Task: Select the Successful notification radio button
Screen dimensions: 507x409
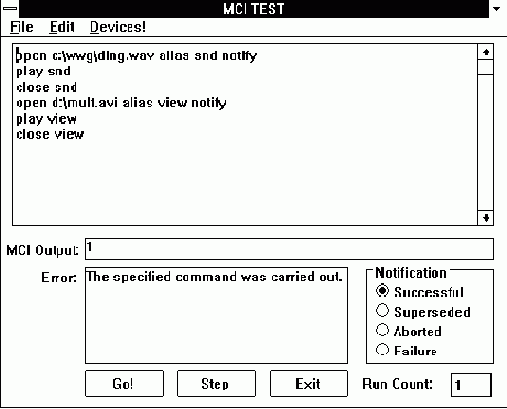Action: pos(382,291)
